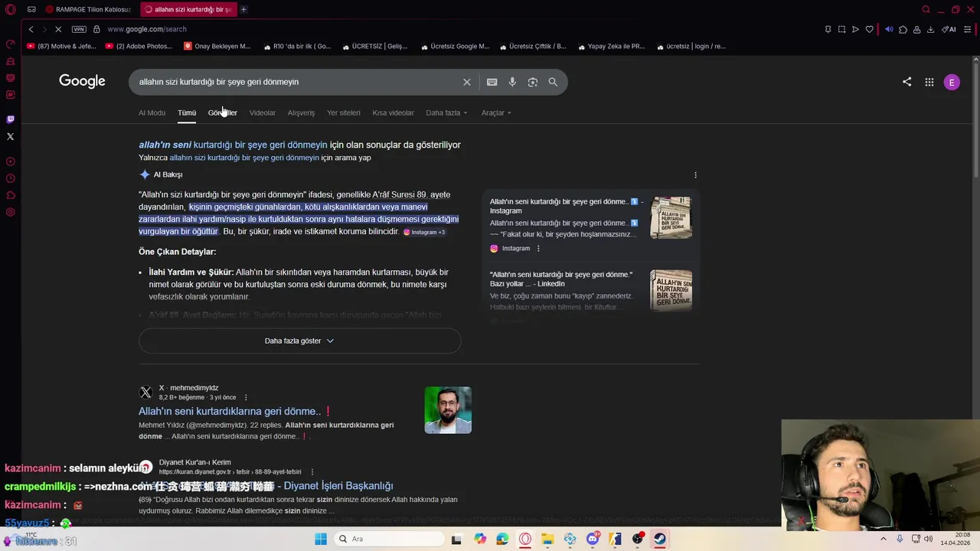The height and width of the screenshot is (551, 980).
Task: Search only for original query link
Action: tap(244, 158)
